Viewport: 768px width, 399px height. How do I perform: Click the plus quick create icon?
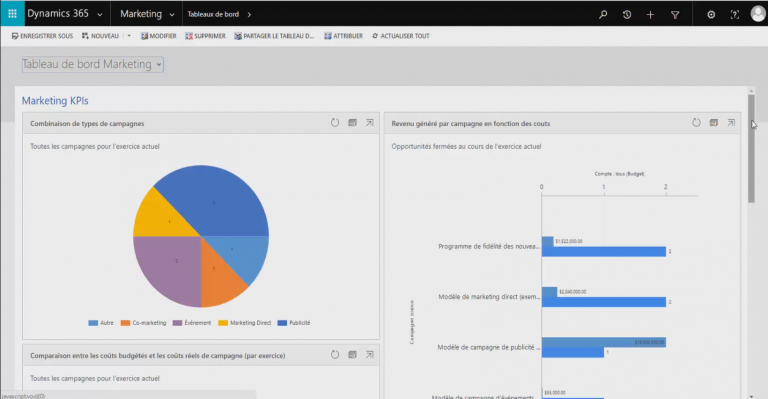point(650,15)
